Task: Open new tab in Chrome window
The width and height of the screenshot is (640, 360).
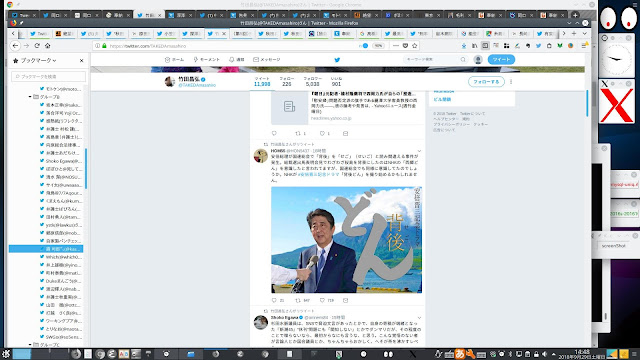Action: (575, 15)
